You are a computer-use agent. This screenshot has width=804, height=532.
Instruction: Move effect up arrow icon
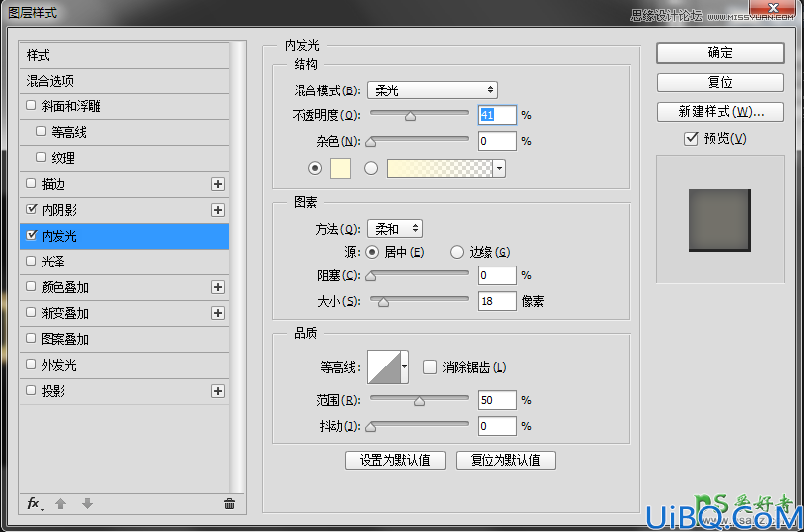[x=60, y=504]
